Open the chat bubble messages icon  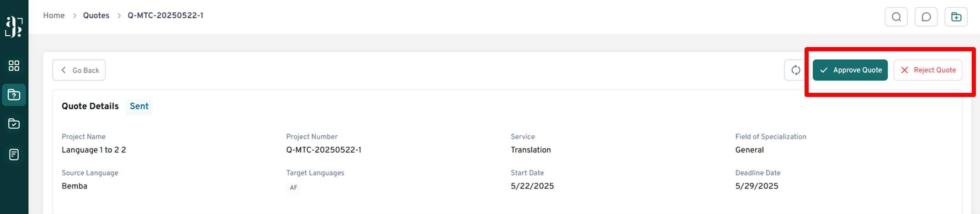click(x=926, y=17)
